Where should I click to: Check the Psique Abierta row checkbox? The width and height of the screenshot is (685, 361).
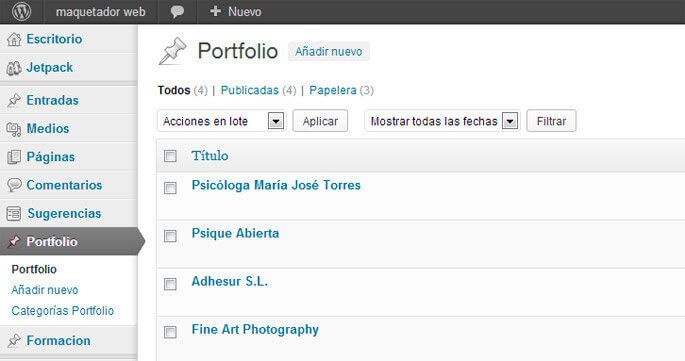click(170, 236)
